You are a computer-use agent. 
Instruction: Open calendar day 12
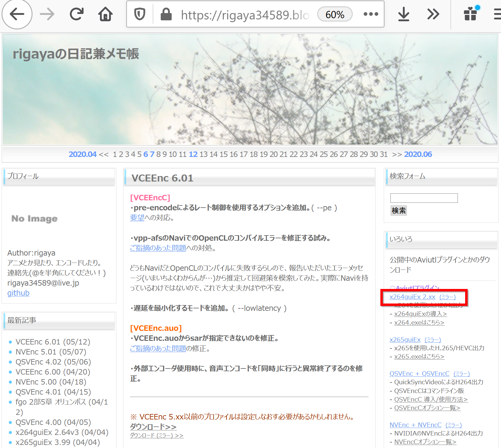point(193,154)
